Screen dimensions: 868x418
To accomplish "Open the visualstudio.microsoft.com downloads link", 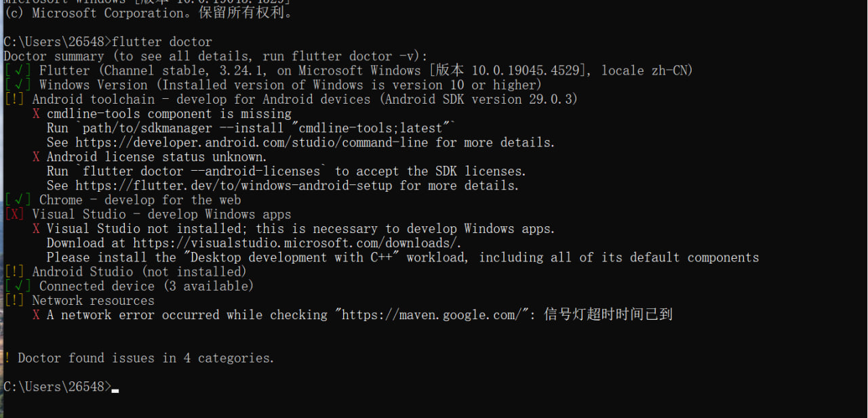I will (297, 243).
